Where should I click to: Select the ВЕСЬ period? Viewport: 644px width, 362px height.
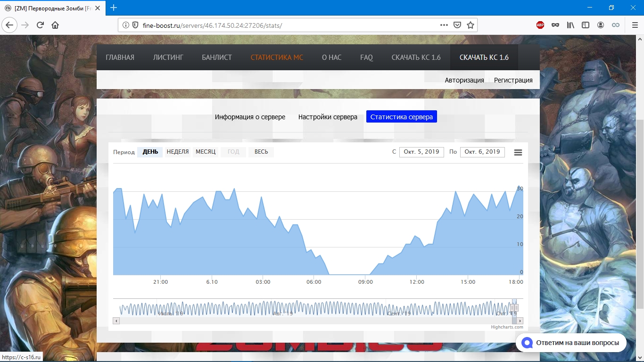pos(261,152)
